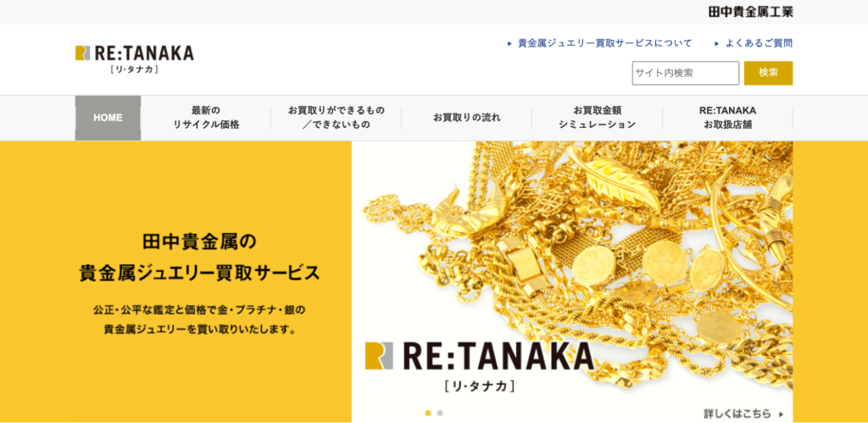Click the arrow next to 詳しくはこちら
Image resolution: width=868 pixels, height=423 pixels.
click(781, 414)
